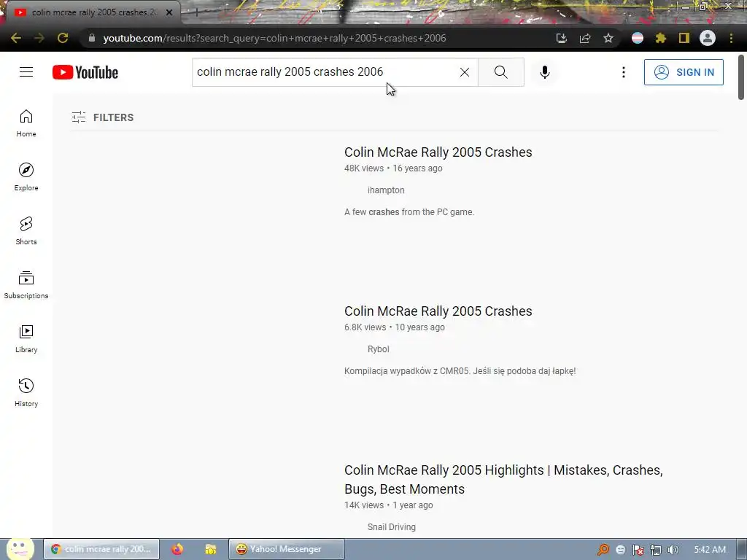
Task: Open the file explorer taskbar icon
Action: pos(211,549)
